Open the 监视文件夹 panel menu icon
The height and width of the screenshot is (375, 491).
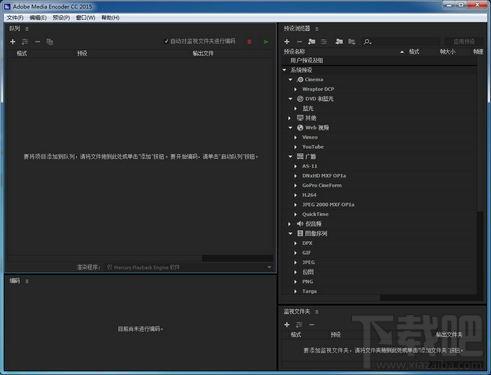[317, 312]
